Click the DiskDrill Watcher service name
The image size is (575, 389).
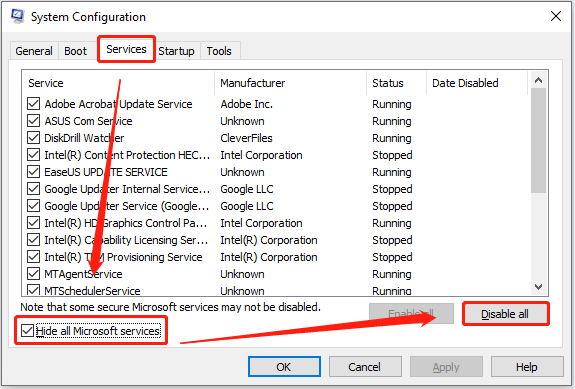(84, 138)
